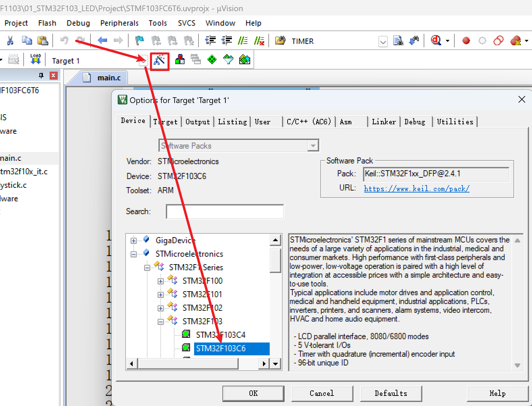Open Options for Target magic wand icon

click(159, 60)
